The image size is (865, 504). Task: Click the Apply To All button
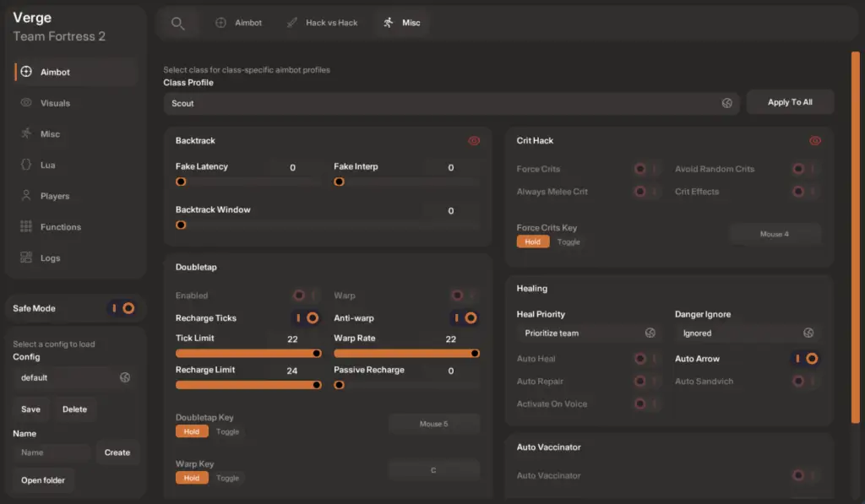[790, 102]
